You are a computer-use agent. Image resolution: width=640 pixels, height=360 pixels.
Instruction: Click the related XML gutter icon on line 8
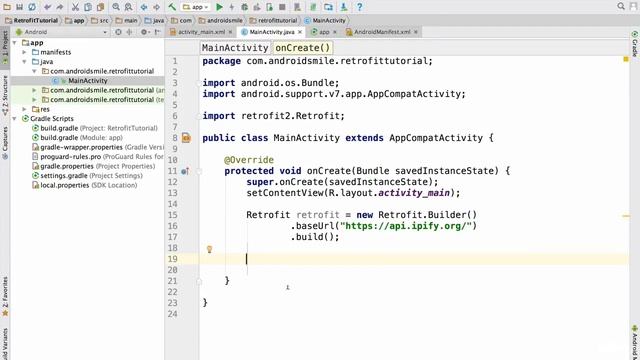pos(186,138)
